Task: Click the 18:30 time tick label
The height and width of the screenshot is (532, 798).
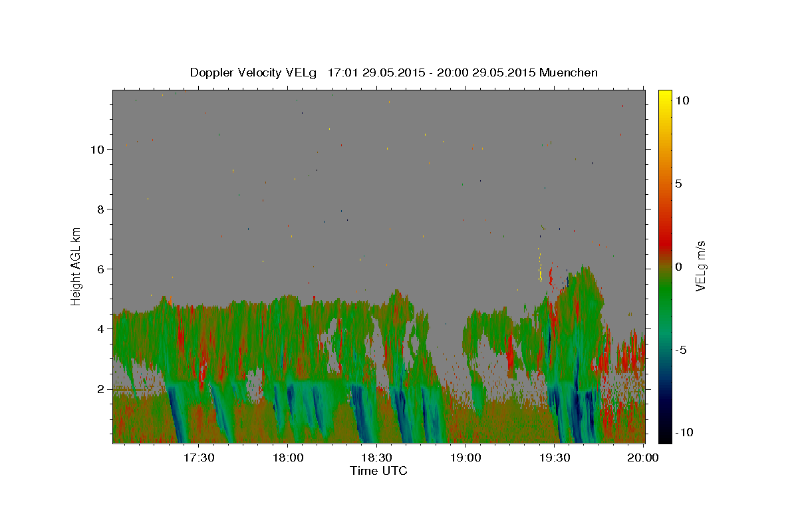Action: pyautogui.click(x=376, y=458)
